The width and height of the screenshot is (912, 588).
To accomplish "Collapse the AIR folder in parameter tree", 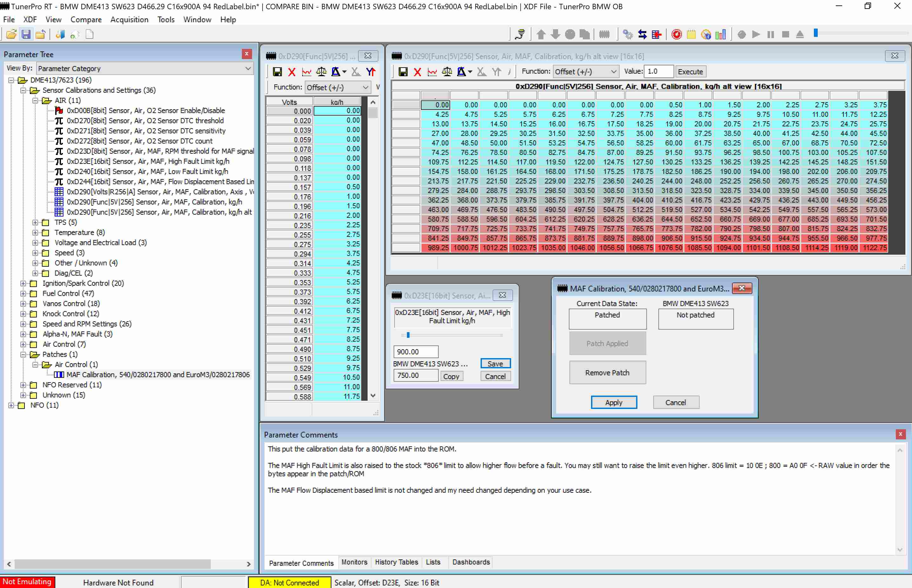I will click(35, 100).
